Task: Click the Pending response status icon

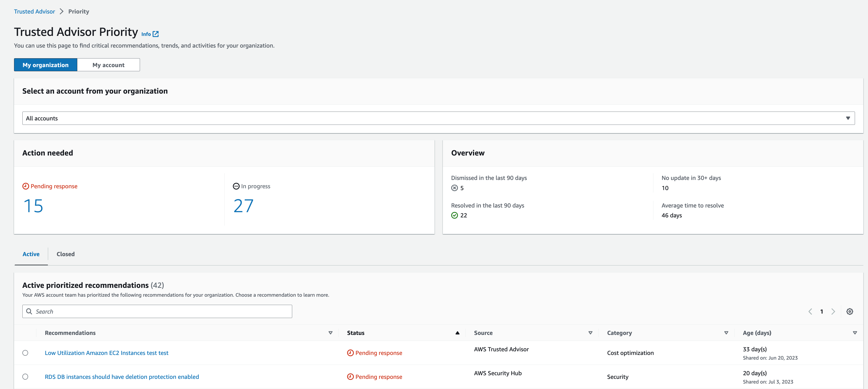Action: click(26, 186)
